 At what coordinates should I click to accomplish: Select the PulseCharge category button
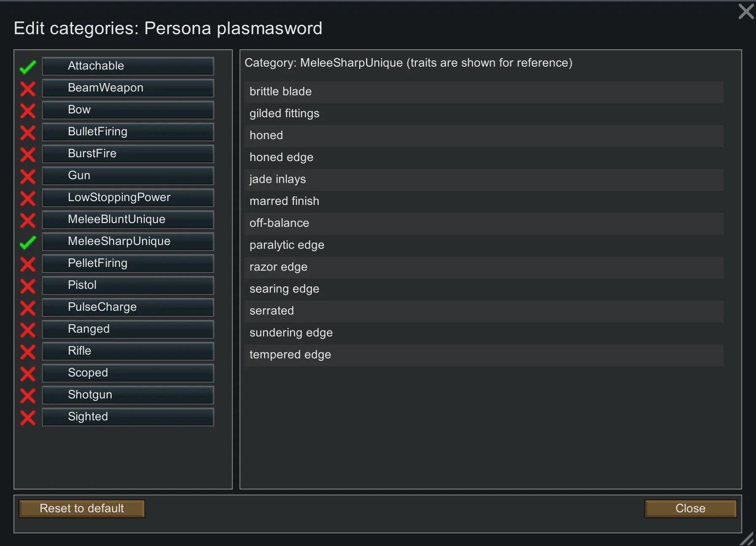[x=128, y=307]
